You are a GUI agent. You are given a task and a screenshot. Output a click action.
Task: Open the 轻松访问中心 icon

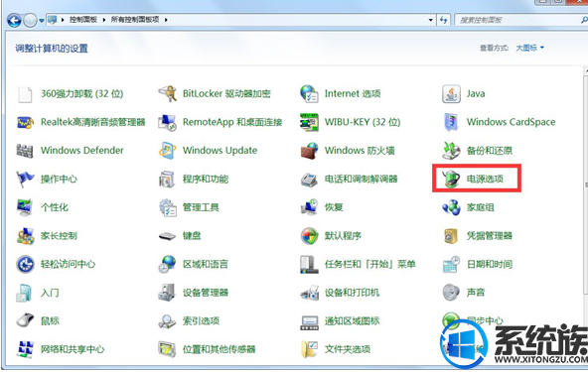(x=25, y=264)
